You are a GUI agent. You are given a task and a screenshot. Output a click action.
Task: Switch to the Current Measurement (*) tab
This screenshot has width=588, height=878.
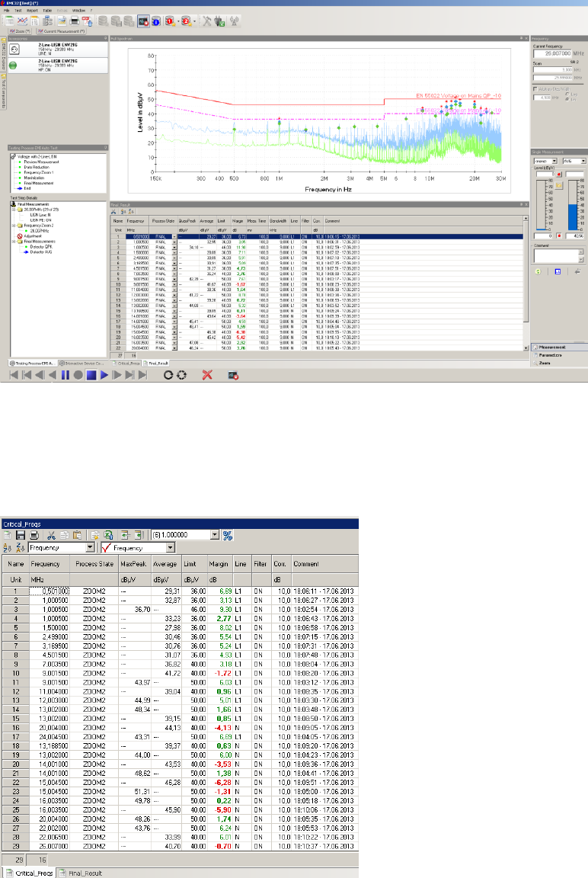(x=61, y=31)
